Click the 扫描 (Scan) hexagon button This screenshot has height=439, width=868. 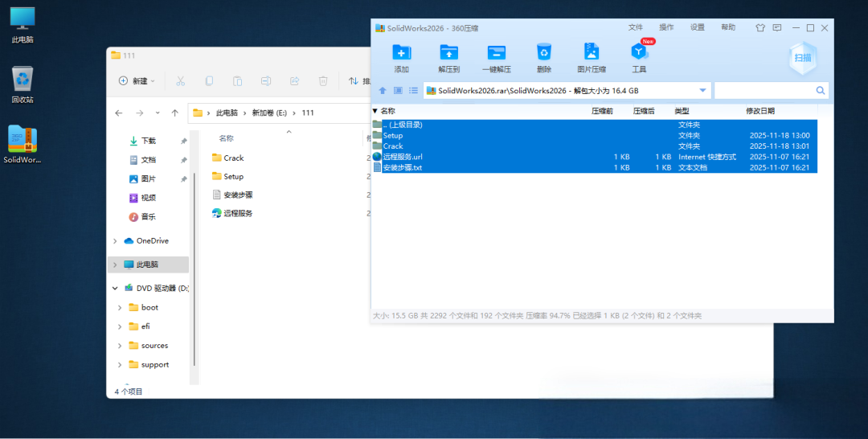click(803, 58)
